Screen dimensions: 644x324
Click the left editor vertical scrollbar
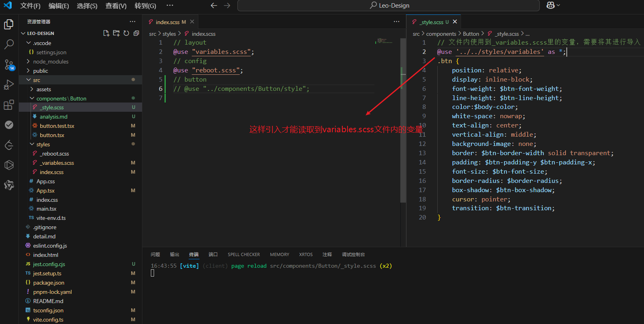(x=403, y=121)
